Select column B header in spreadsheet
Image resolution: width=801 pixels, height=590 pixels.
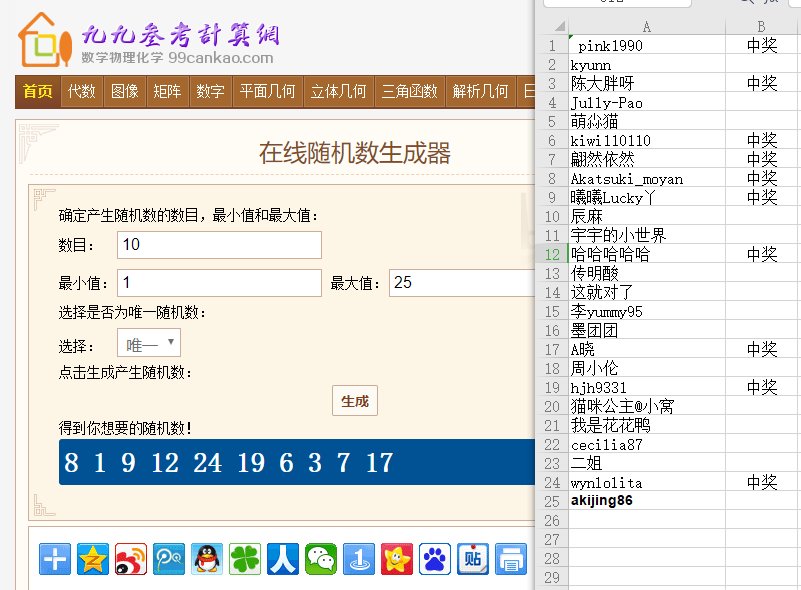pyautogui.click(x=761, y=27)
